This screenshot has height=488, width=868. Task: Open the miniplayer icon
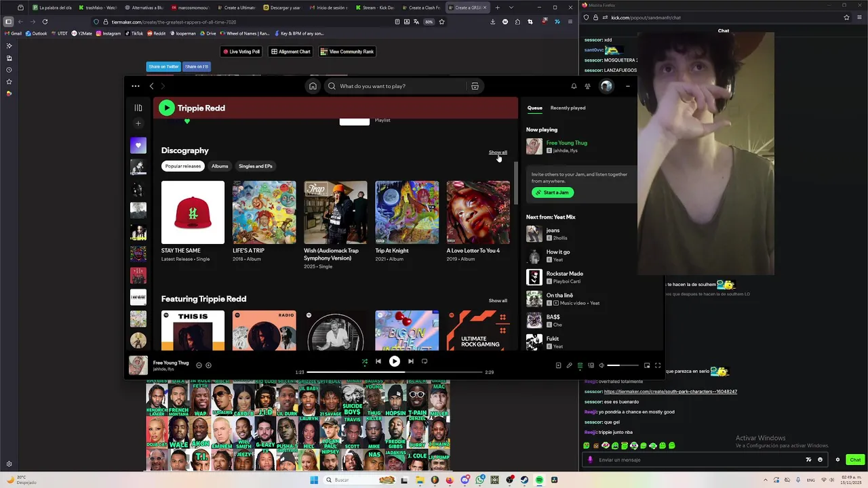click(x=647, y=365)
